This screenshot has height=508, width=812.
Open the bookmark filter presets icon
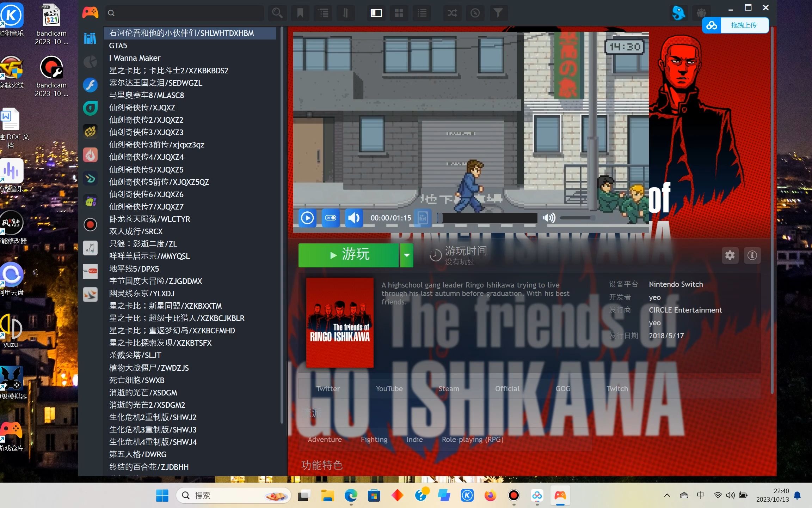pyautogui.click(x=300, y=13)
